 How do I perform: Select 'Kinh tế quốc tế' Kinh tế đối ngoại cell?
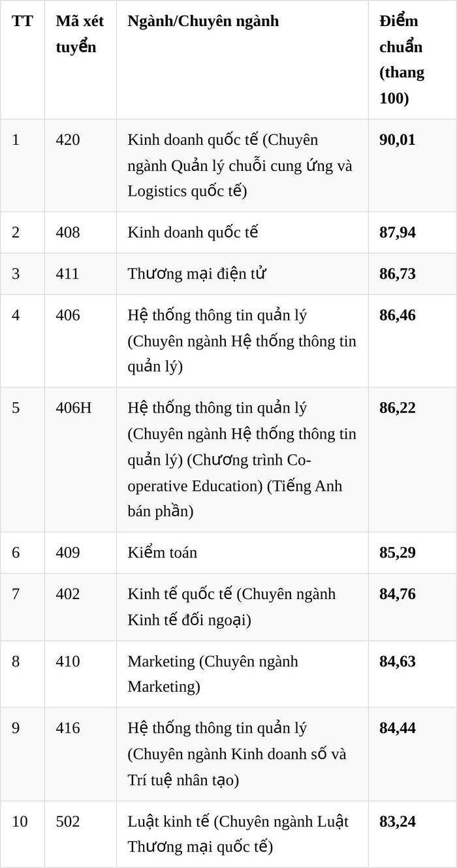pyautogui.click(x=242, y=607)
